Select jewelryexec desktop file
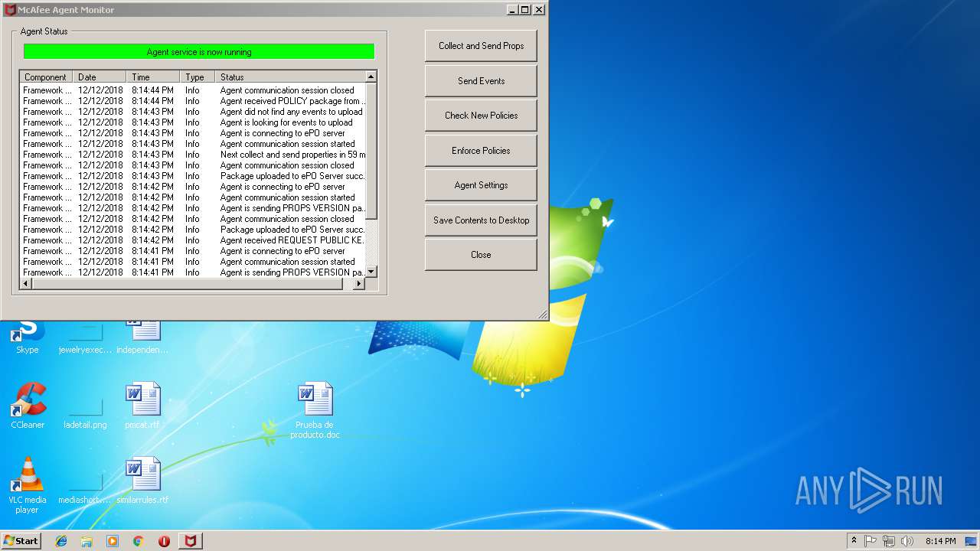The image size is (980, 551). (x=85, y=337)
